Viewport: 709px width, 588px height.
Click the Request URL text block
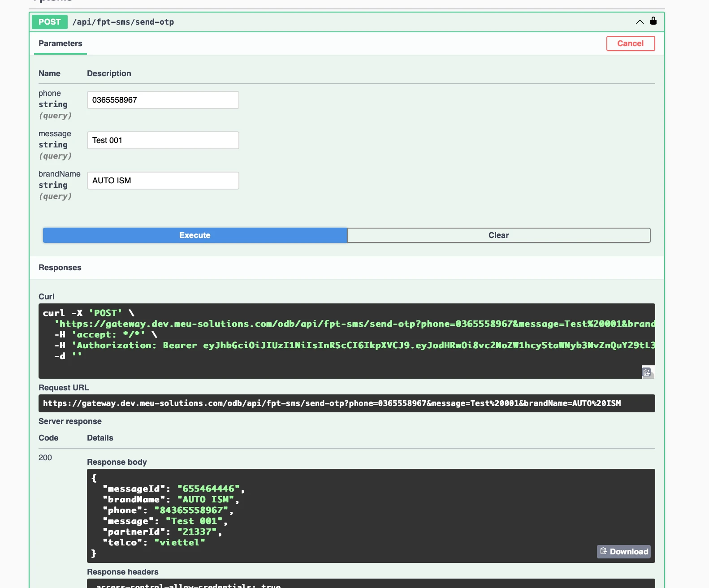(332, 403)
